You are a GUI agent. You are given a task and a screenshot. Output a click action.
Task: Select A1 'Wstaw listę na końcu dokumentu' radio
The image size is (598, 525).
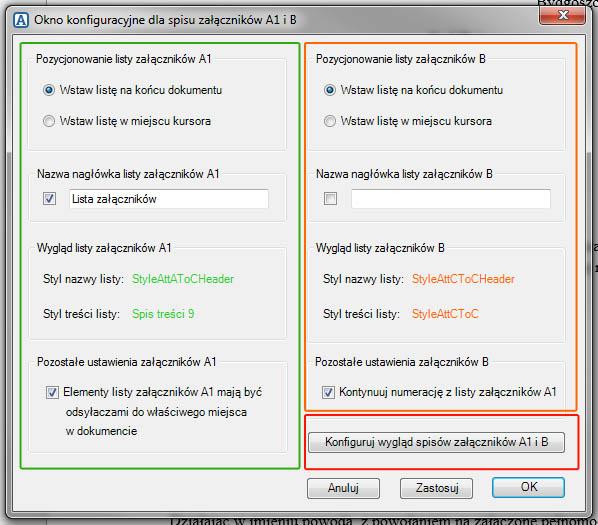coord(49,90)
